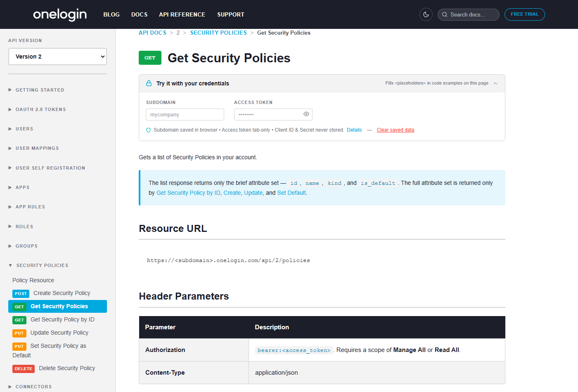Image resolution: width=578 pixels, height=392 pixels.
Task: Open the Update inline link
Action: (x=253, y=193)
